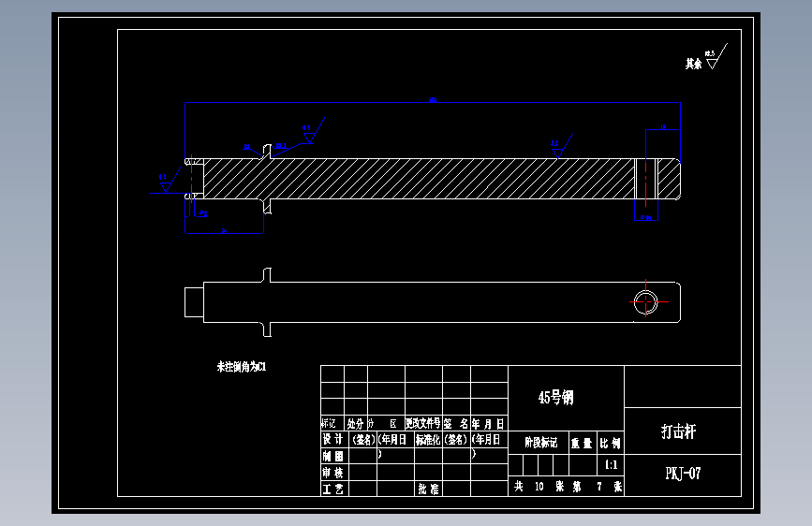The image size is (812, 526).
Task: Click the drawing number 'PKJ-07'
Action: click(x=683, y=474)
